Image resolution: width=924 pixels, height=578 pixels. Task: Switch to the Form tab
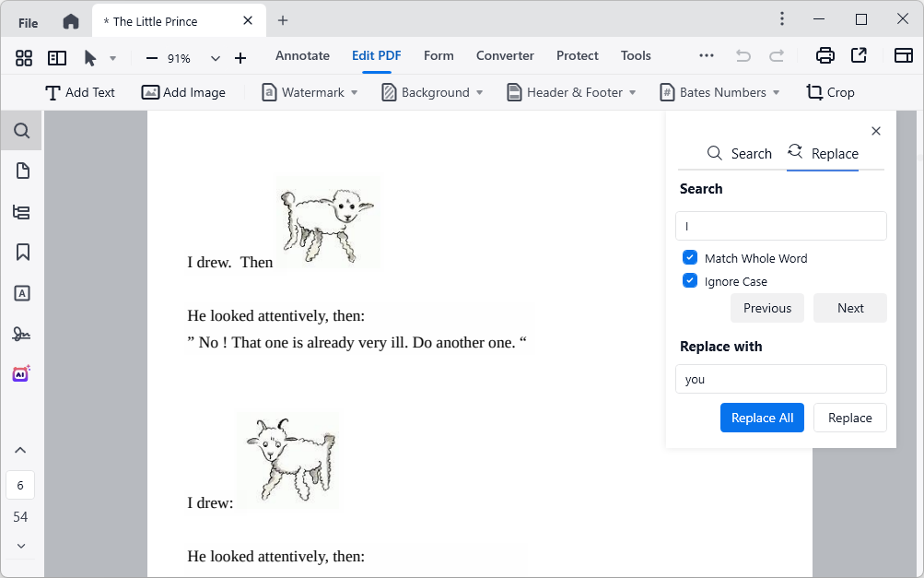tap(439, 55)
